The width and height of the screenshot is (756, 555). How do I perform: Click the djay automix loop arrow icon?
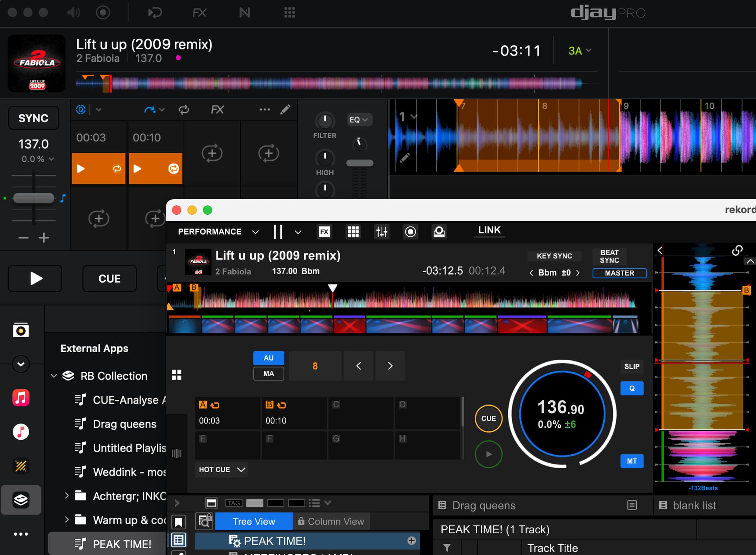pos(155,13)
